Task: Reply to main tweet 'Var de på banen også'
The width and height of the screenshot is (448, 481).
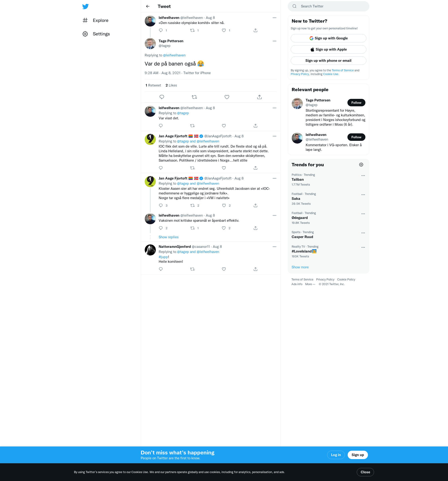Action: coord(162,97)
